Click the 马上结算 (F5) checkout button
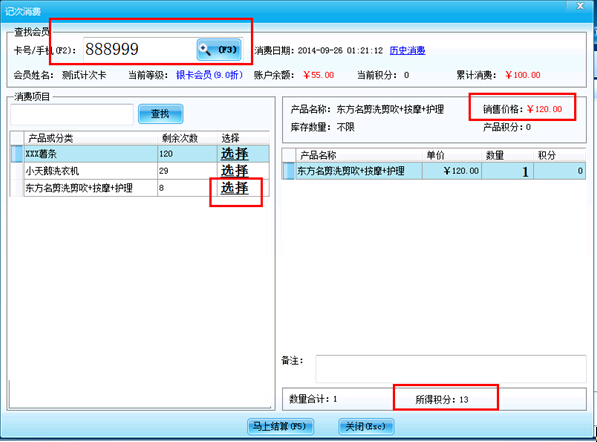The height and width of the screenshot is (442, 597). [280, 426]
